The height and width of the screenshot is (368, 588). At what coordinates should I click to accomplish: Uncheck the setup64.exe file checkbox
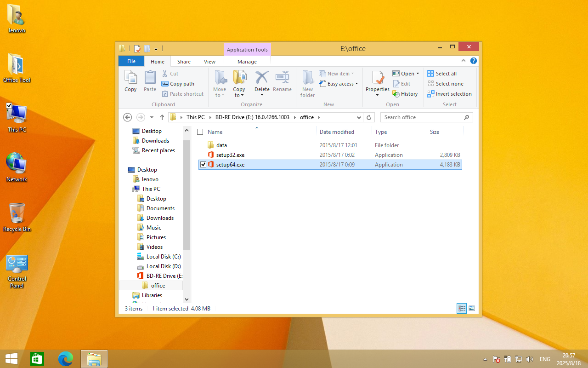204,165
